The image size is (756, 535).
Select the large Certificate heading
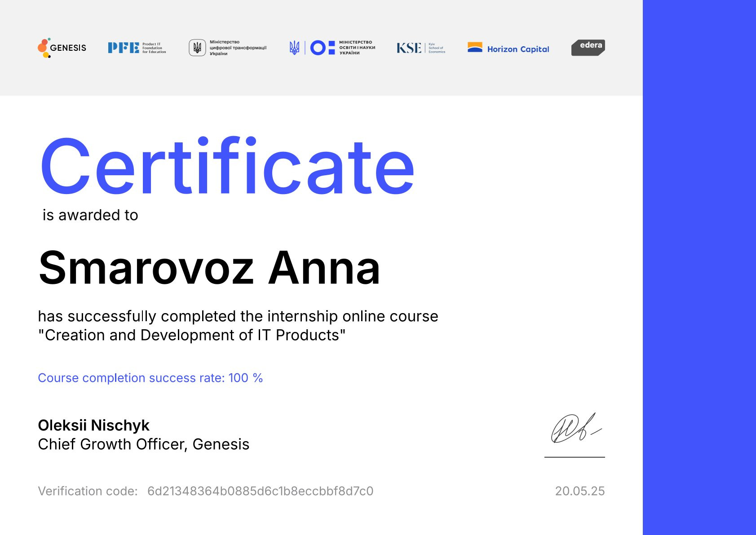227,167
